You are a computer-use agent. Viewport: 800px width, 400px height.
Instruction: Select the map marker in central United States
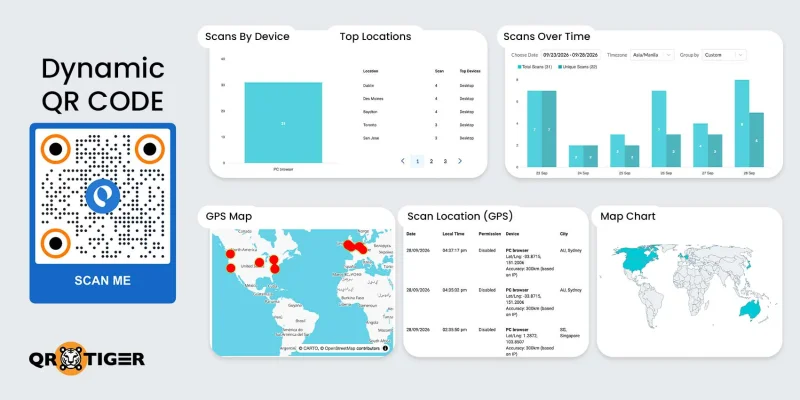[259, 262]
